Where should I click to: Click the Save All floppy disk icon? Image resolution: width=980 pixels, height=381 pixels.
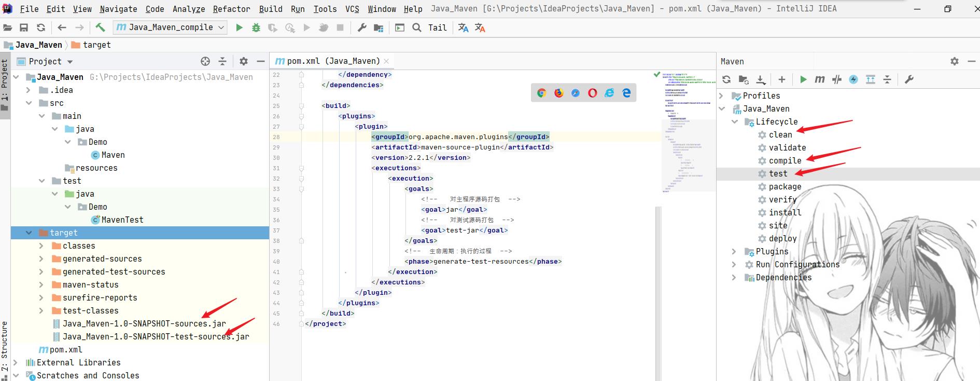pyautogui.click(x=24, y=28)
